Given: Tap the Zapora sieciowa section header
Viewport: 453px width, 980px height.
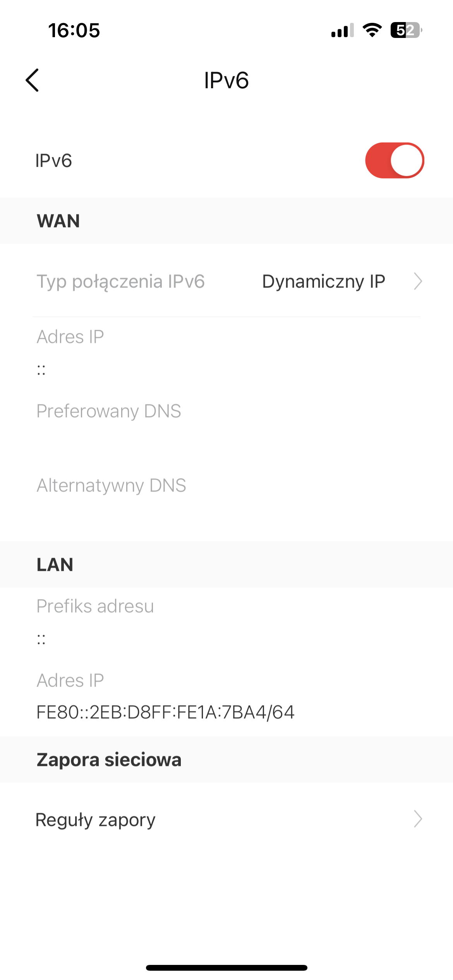Looking at the screenshot, I should click(109, 760).
